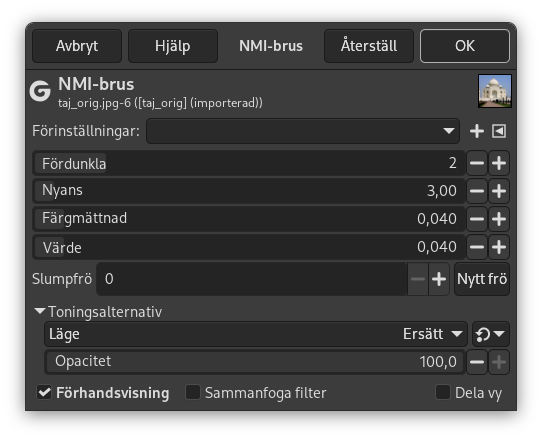Click the Återställ button
Viewport: 542px width, 439px height.
(369, 46)
